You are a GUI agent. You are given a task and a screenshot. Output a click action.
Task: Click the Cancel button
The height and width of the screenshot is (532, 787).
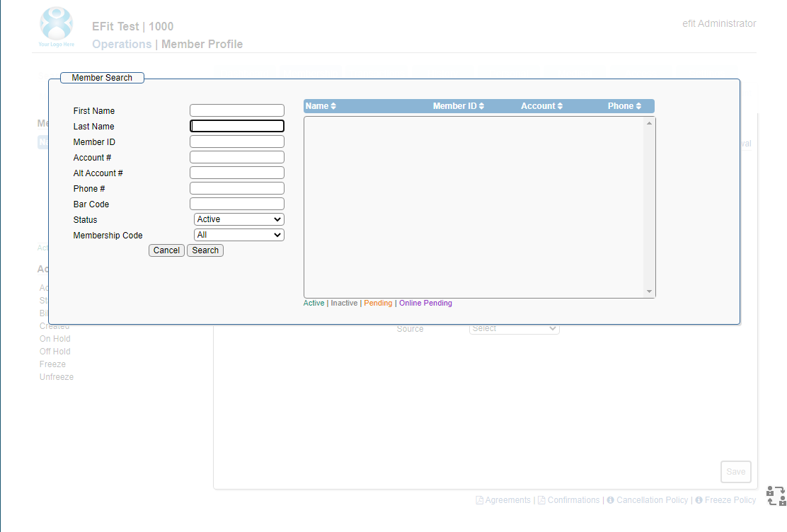pyautogui.click(x=166, y=250)
